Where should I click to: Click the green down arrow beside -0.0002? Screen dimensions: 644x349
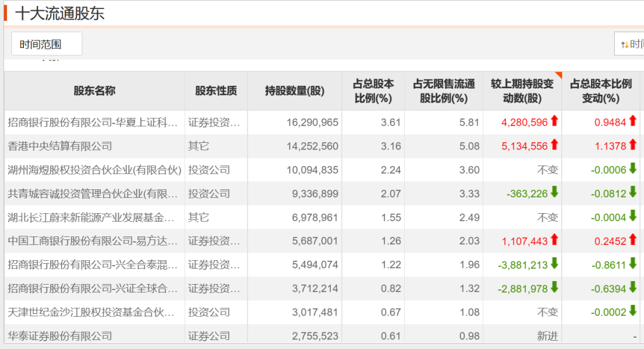[x=633, y=311]
